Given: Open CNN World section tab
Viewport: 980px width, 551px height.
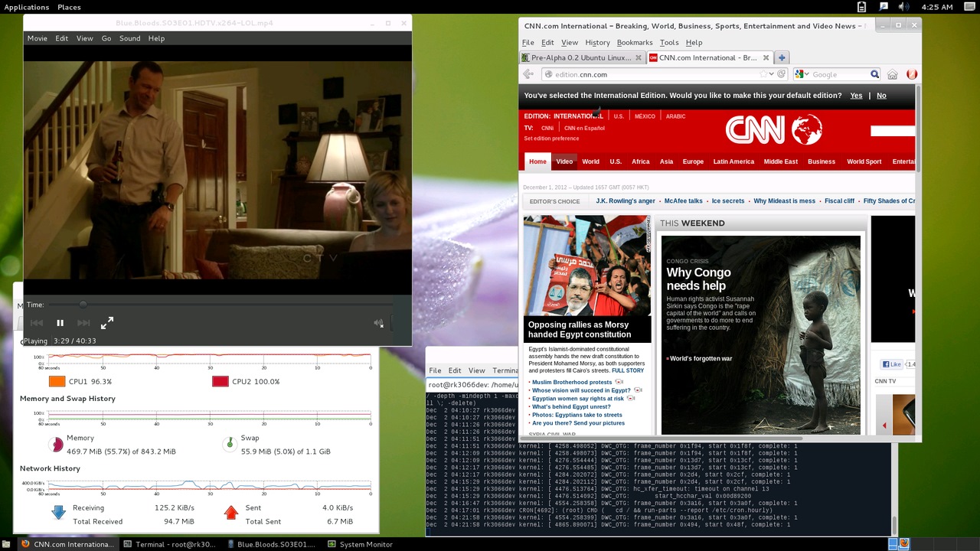Looking at the screenshot, I should coord(590,161).
